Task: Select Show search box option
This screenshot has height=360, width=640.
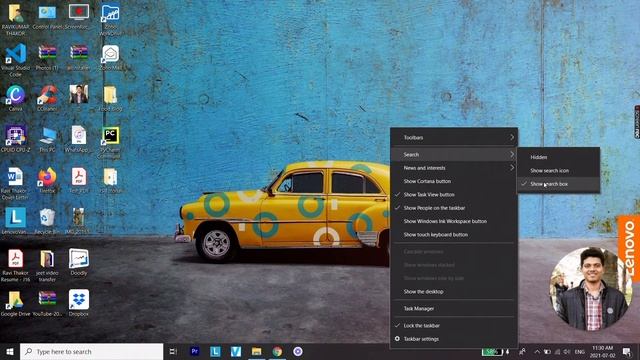Action: click(x=559, y=184)
